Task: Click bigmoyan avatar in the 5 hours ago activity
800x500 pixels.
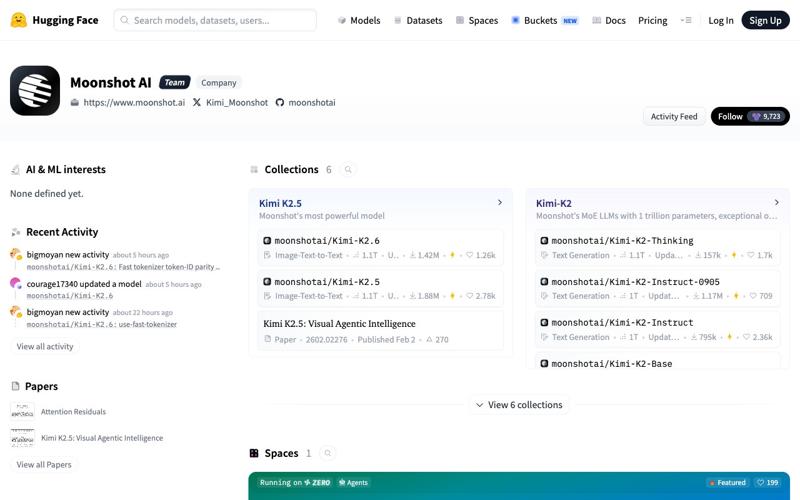Action: click(x=16, y=254)
